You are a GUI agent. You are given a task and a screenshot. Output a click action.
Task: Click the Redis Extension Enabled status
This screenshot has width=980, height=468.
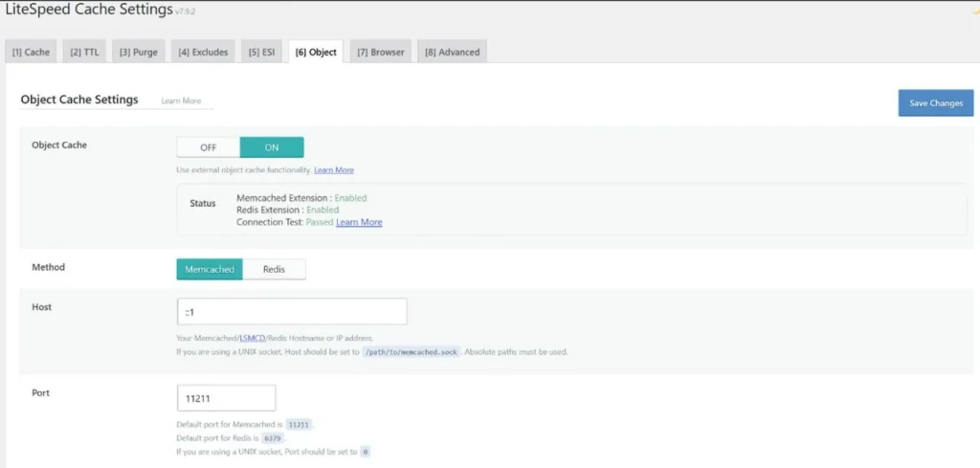pos(323,210)
